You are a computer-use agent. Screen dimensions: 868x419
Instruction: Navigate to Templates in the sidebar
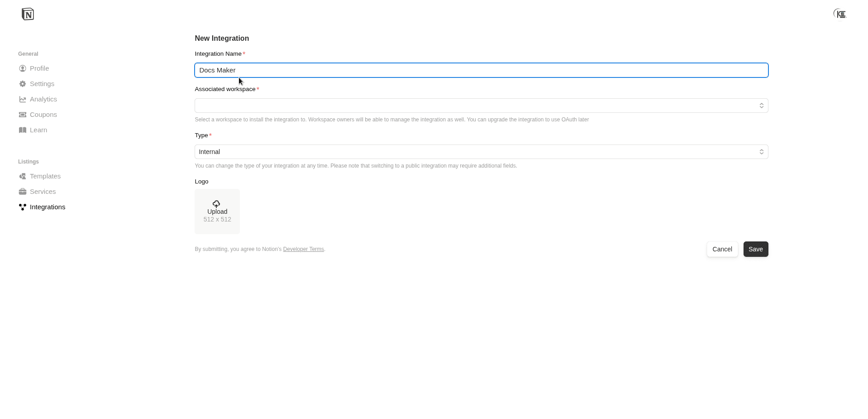(x=45, y=176)
